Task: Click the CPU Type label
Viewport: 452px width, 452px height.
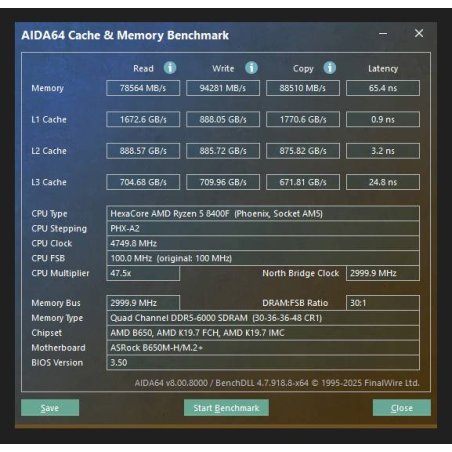Action: pos(49,214)
